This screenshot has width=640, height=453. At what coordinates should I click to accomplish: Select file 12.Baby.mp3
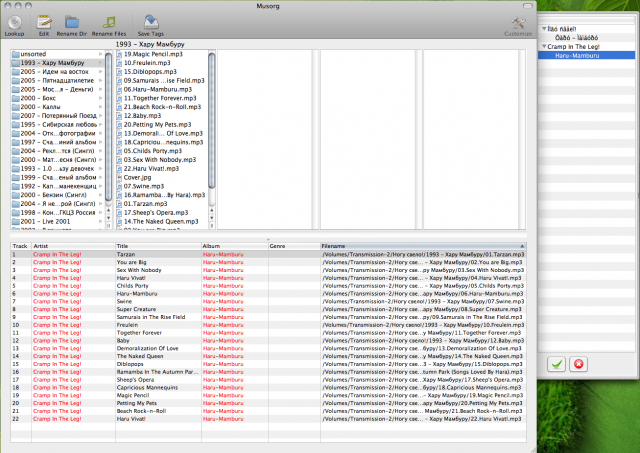pos(162,116)
